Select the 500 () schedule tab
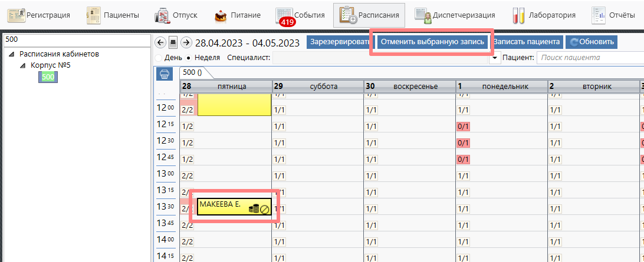Viewport: 644px width, 262px height. point(192,72)
